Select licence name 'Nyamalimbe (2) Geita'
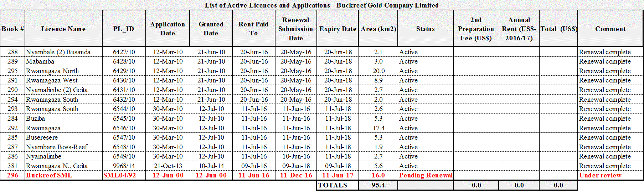 [x=57, y=90]
